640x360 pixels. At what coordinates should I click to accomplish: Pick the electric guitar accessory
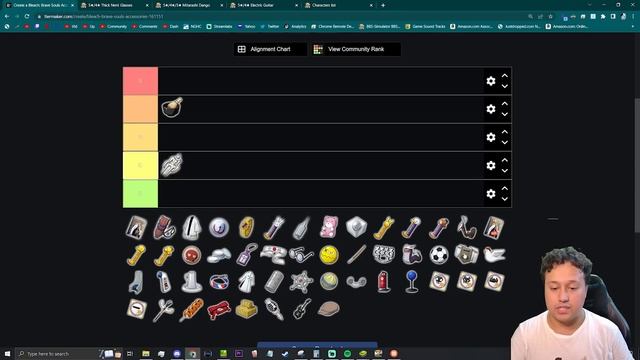click(x=302, y=309)
